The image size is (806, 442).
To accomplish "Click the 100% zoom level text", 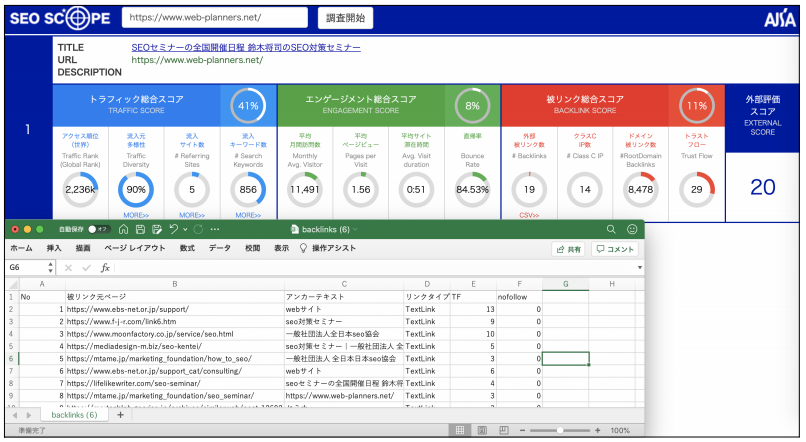I will coord(620,430).
